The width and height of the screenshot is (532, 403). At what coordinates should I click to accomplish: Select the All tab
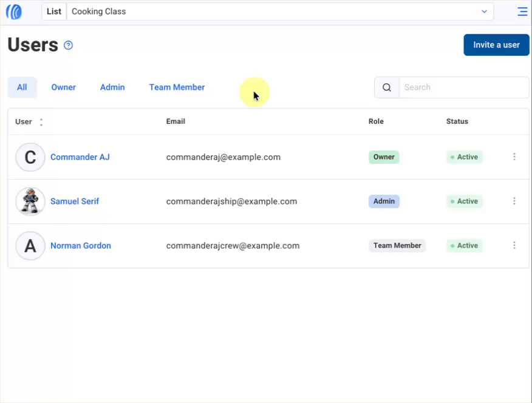click(x=22, y=87)
